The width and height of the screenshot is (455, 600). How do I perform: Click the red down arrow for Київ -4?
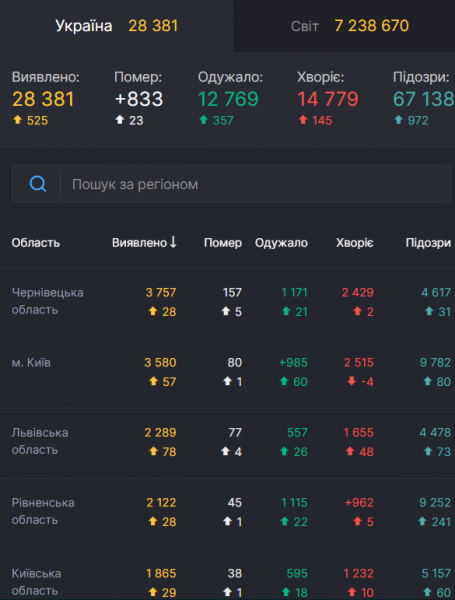click(352, 381)
